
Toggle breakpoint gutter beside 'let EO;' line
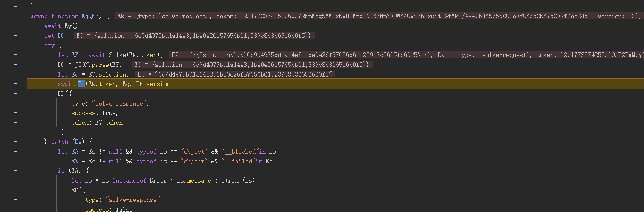16,36
